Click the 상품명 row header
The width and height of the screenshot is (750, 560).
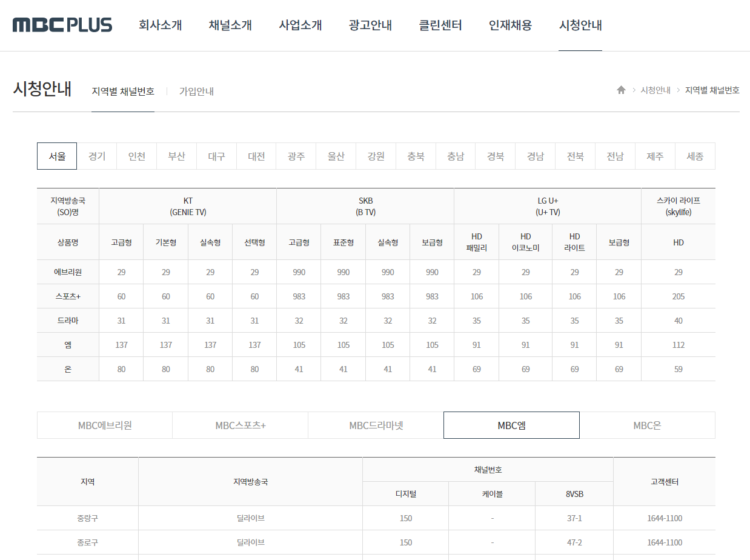68,242
